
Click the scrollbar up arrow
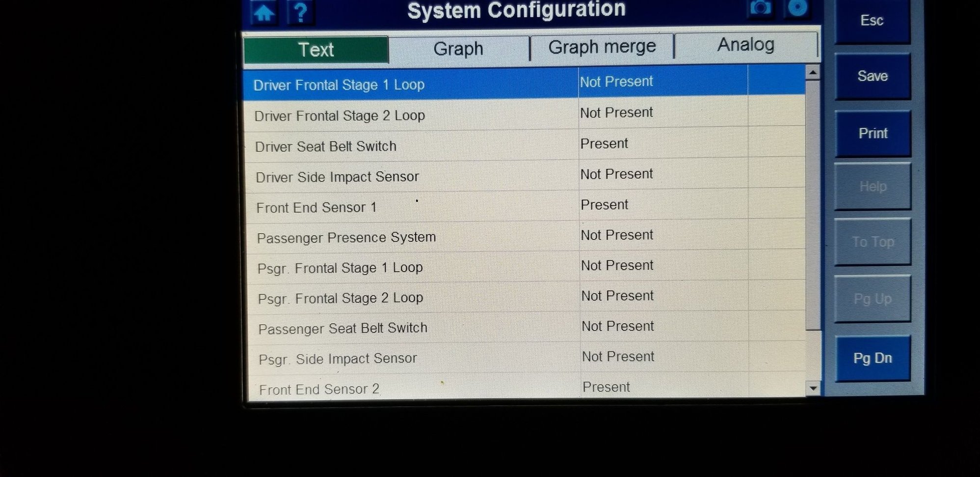tap(813, 73)
